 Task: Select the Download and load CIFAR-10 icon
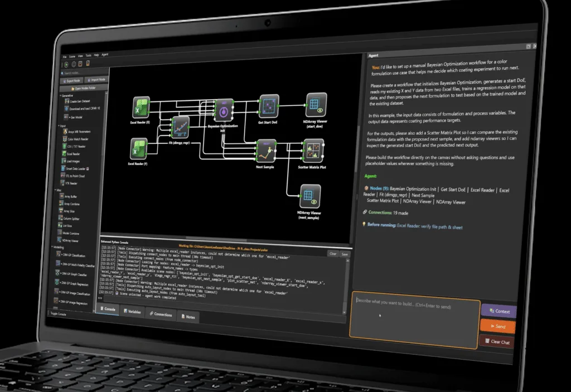point(67,109)
